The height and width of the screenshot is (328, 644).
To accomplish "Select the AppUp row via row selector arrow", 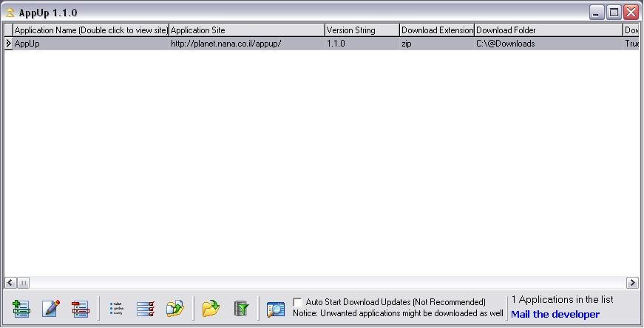I will point(8,44).
